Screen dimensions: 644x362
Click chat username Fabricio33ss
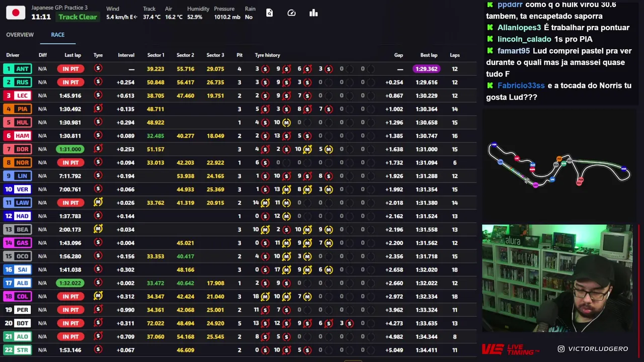521,85
